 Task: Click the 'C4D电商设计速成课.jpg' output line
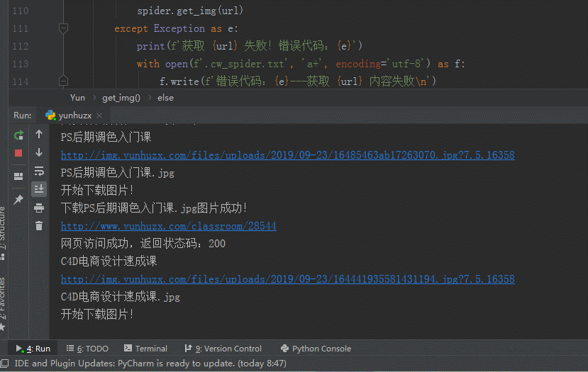(121, 297)
